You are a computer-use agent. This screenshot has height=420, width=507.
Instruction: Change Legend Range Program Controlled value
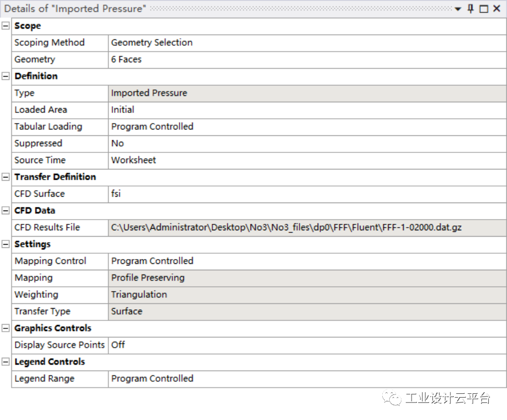pos(307,379)
